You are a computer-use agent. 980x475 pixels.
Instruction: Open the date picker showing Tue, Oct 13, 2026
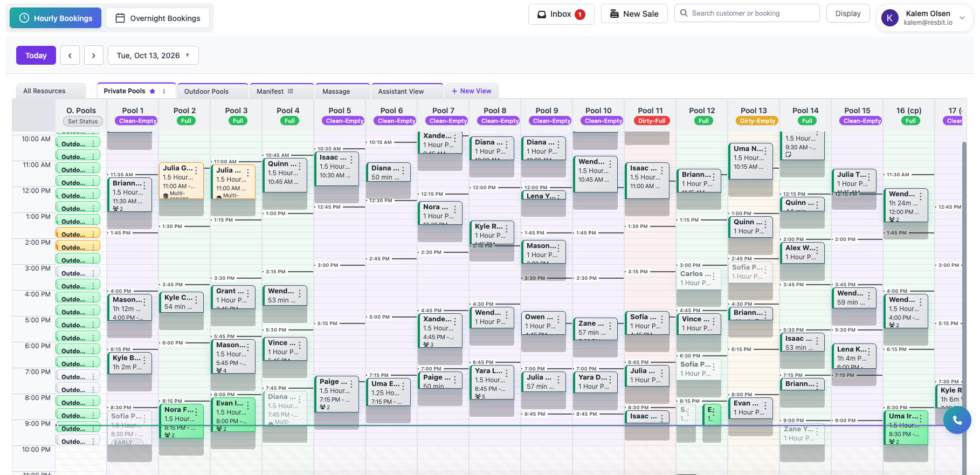point(153,56)
